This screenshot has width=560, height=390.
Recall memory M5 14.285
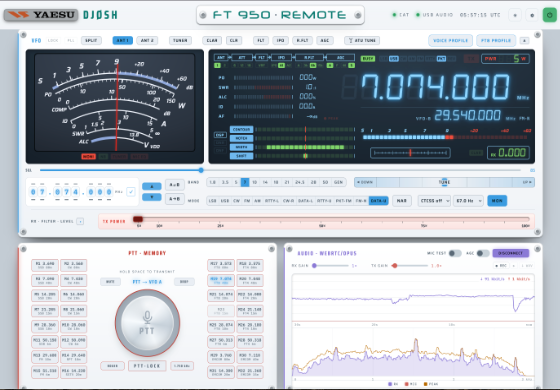pos(45,296)
